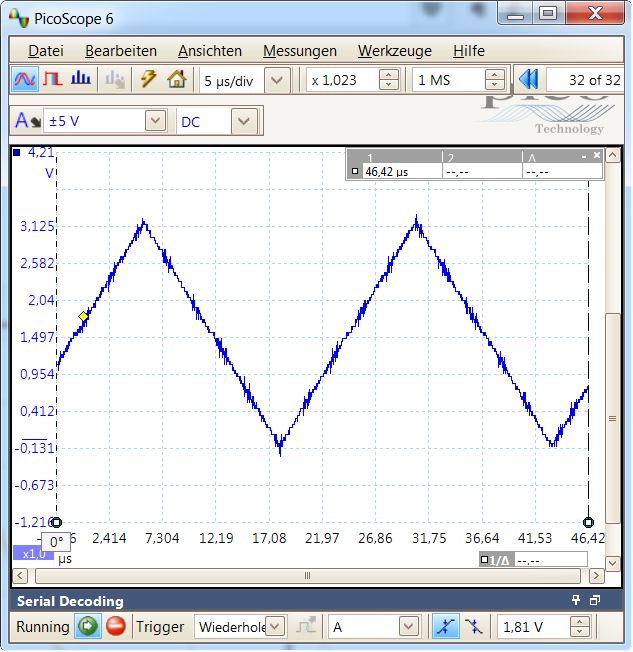
Task: Increase the trigger threshold 1,81 V
Action: (580, 622)
